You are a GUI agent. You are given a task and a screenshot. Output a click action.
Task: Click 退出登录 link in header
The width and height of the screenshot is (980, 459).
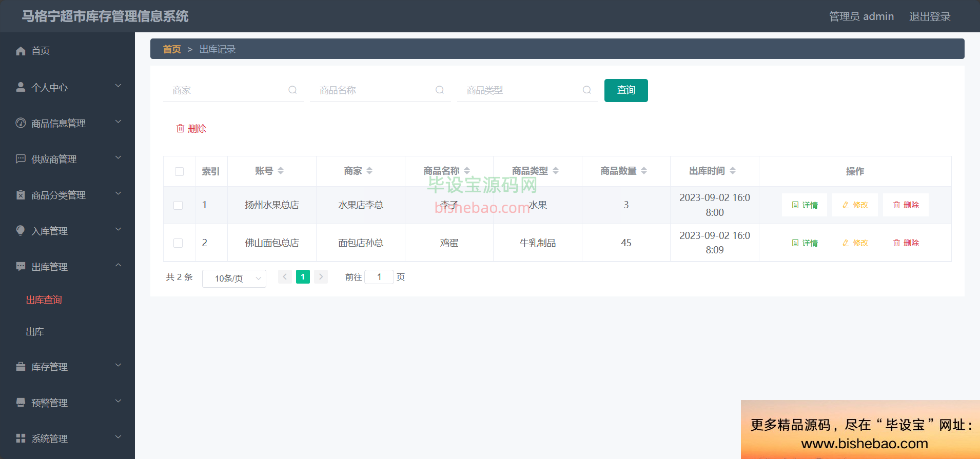coord(930,16)
